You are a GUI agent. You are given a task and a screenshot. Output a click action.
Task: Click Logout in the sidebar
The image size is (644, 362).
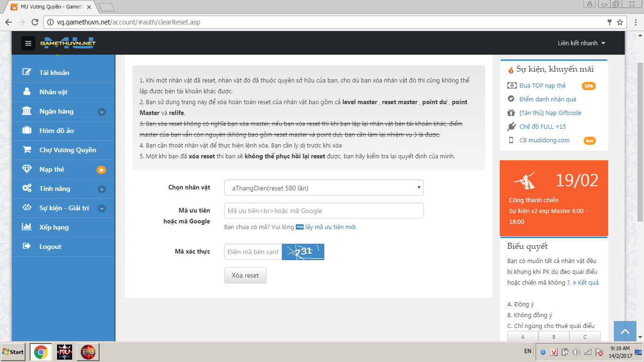tap(50, 247)
